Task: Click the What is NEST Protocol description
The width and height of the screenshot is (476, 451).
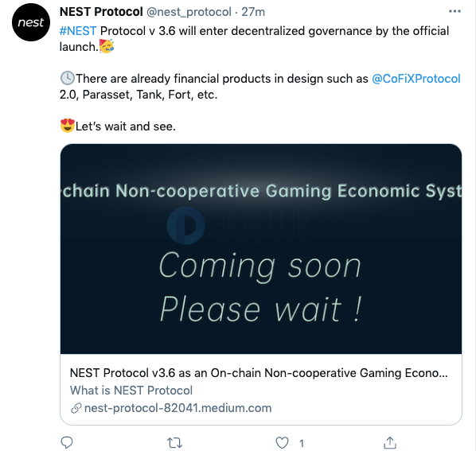Action: point(131,391)
